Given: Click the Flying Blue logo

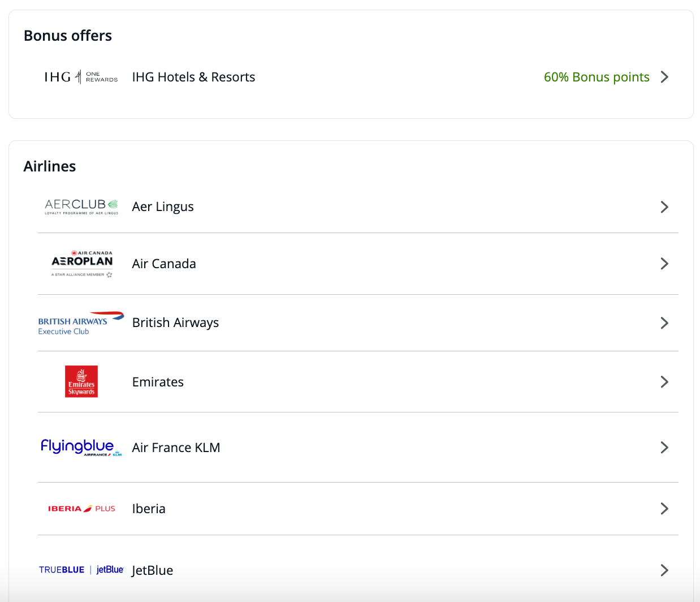Looking at the screenshot, I should click(81, 447).
